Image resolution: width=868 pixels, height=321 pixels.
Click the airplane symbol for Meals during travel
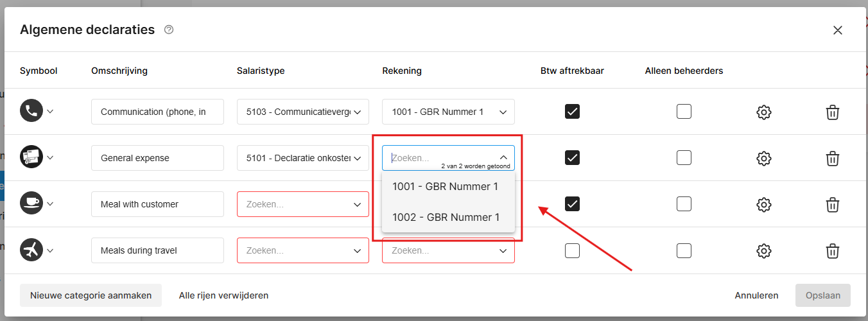(x=31, y=250)
